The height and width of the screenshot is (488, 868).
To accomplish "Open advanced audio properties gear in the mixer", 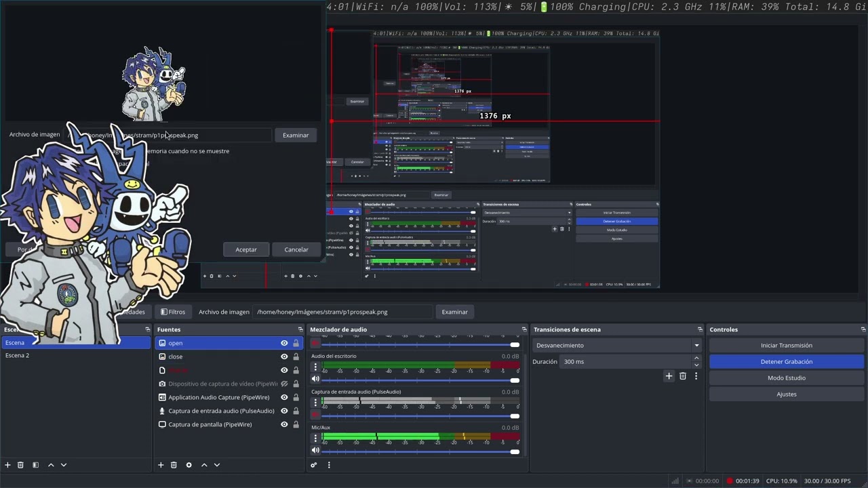I will tap(313, 465).
